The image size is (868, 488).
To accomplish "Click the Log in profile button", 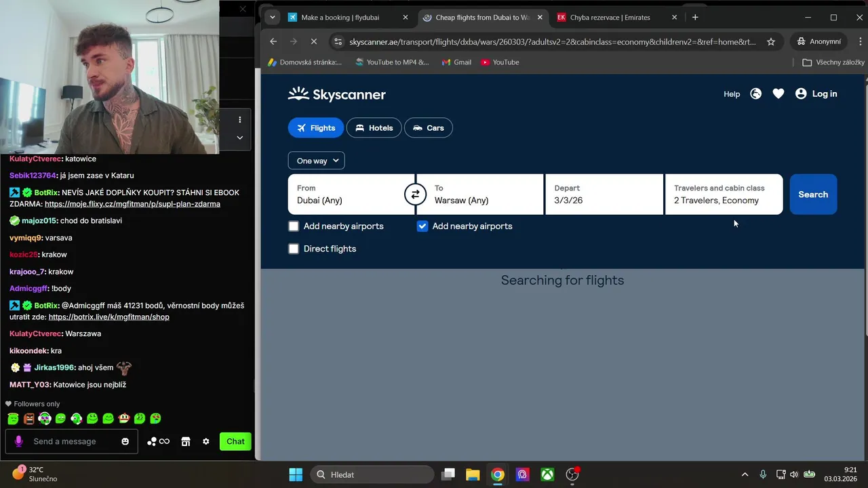I will (x=816, y=94).
